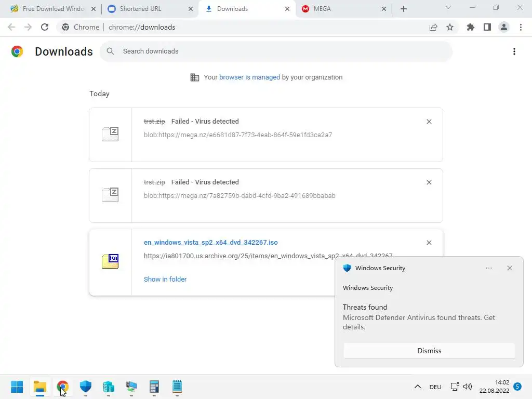
Task: Bookmark this page with the star icon
Action: coord(450,27)
